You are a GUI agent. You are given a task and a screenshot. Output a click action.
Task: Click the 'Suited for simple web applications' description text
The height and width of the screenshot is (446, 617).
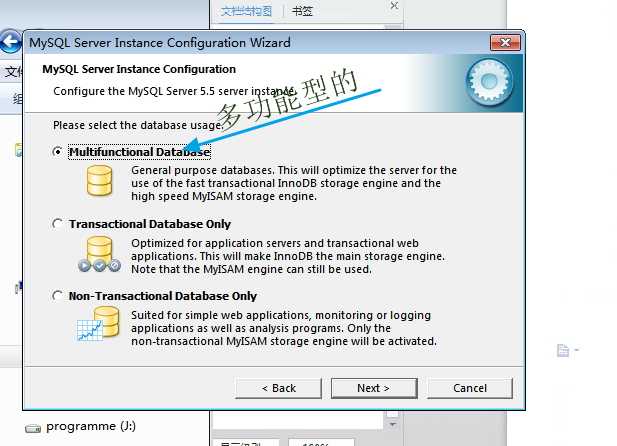click(x=284, y=328)
